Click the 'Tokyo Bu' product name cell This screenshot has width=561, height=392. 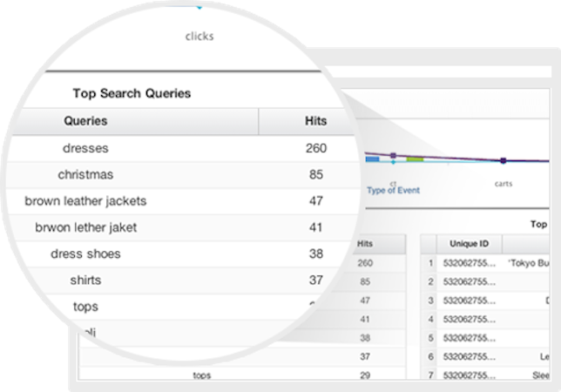coord(529,263)
